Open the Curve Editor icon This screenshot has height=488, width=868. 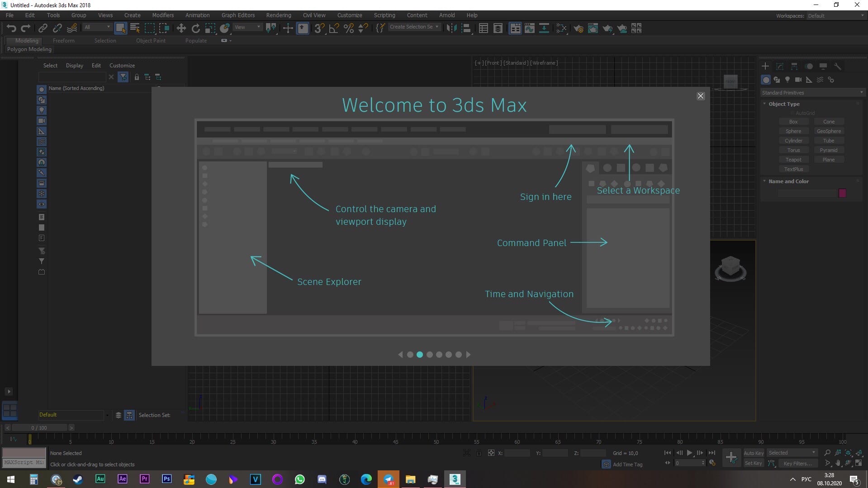(x=530, y=28)
